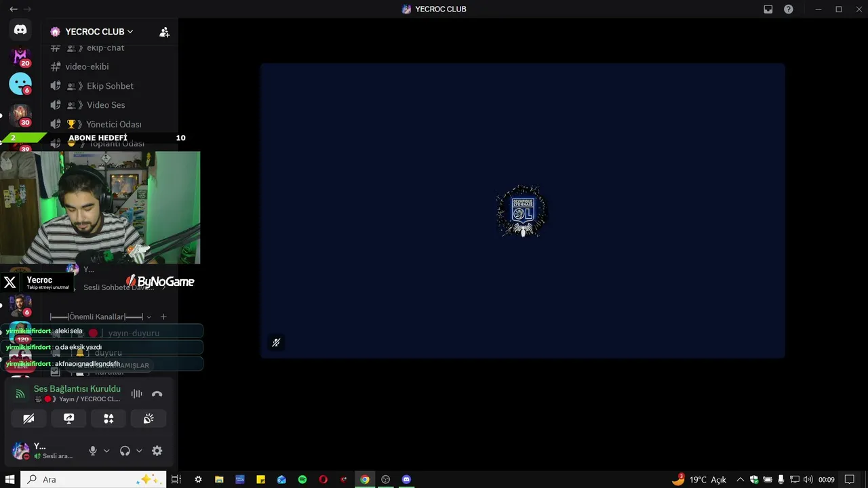Mute the microphone

point(93,451)
